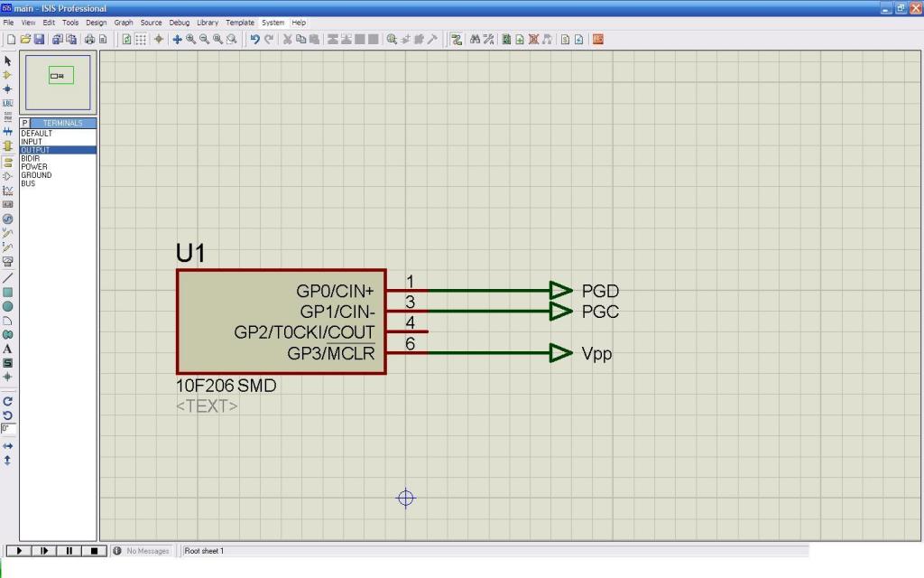Select BIDIR in the terminals list
This screenshot has height=578, width=924.
point(58,158)
